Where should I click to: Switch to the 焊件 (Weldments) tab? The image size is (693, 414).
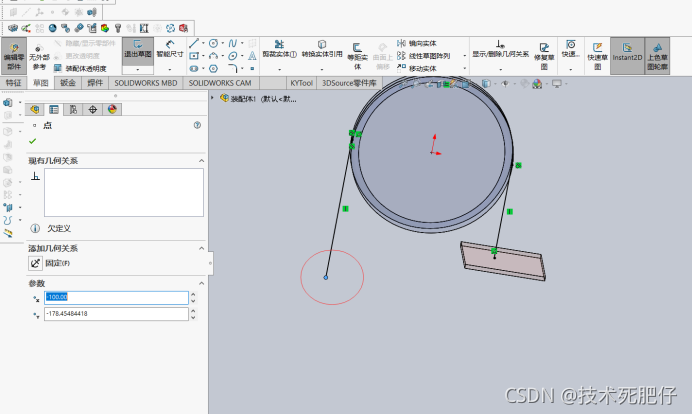[x=95, y=83]
